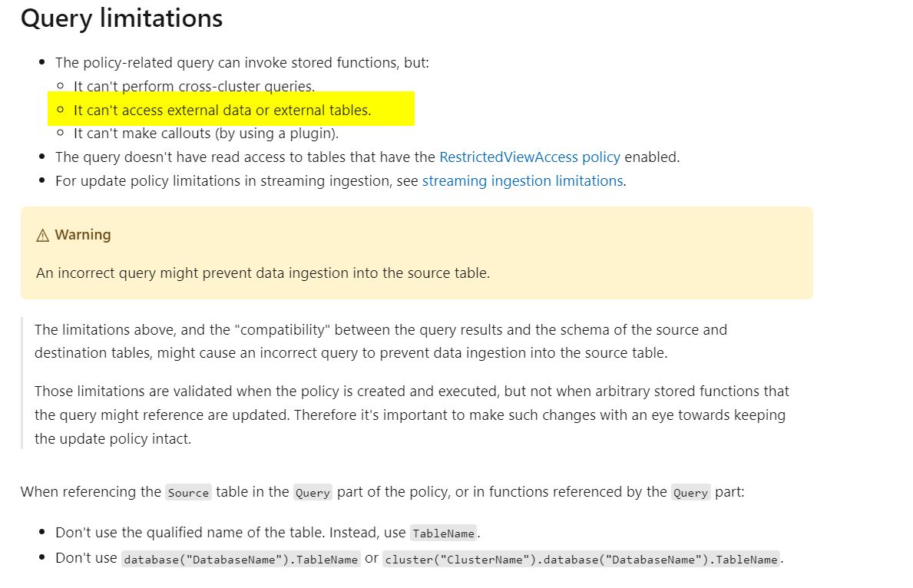Click the inline code TableName alone
Screen dimensions: 913x588
click(x=444, y=533)
